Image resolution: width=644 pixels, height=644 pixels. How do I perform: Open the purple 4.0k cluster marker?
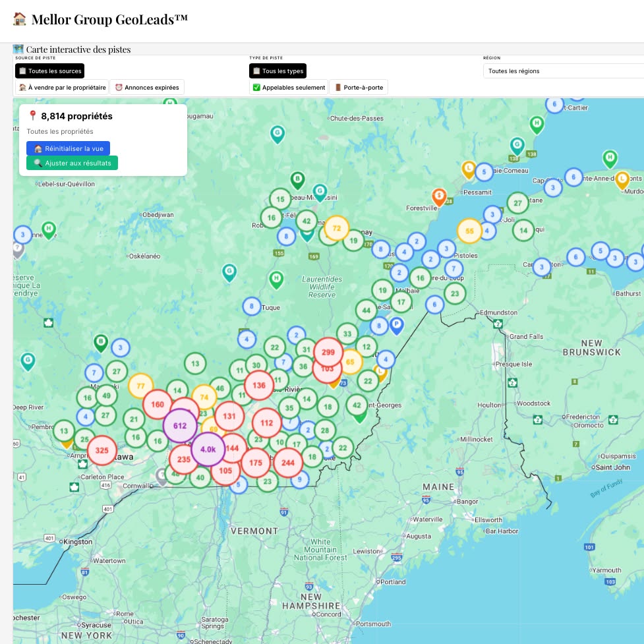(x=208, y=449)
